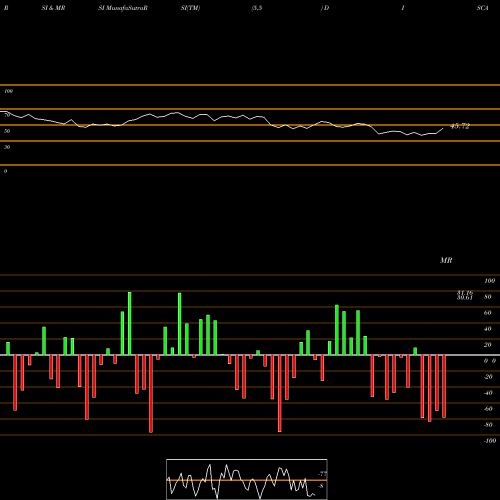
Task: Click the bar chart axis label 80
Action: [x=488, y=297]
